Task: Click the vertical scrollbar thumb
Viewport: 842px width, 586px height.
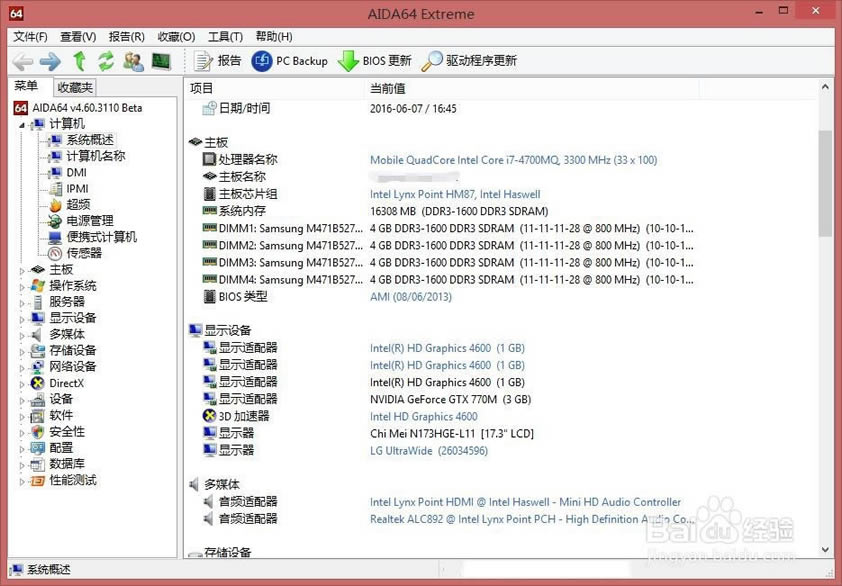Action: tap(825, 183)
